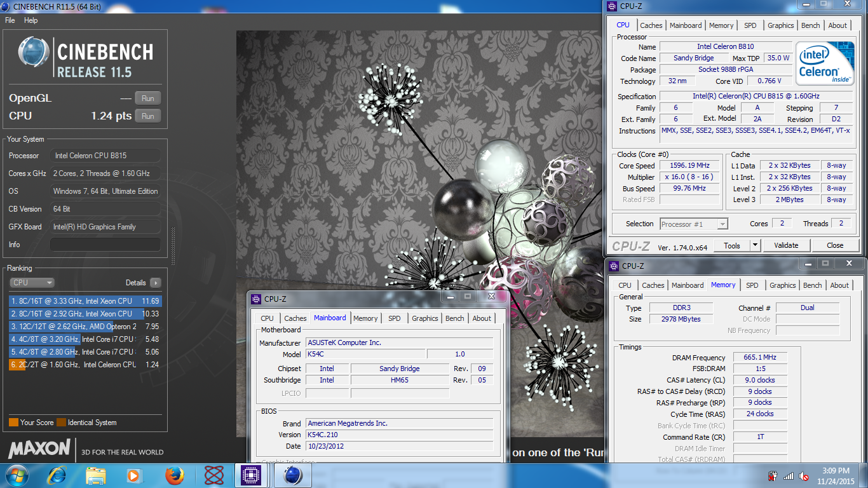Viewport: 868px width, 488px height.
Task: Open Windows Media Player from taskbar
Action: click(x=133, y=475)
